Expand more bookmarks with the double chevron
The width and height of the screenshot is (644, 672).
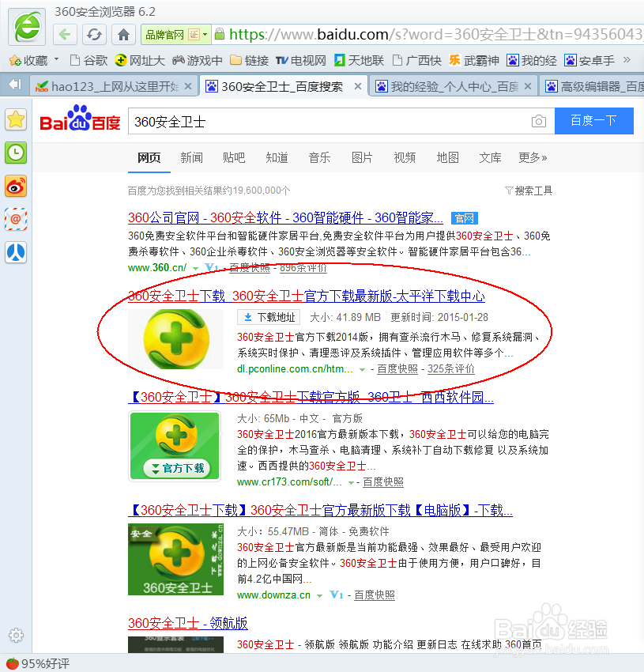click(627, 60)
